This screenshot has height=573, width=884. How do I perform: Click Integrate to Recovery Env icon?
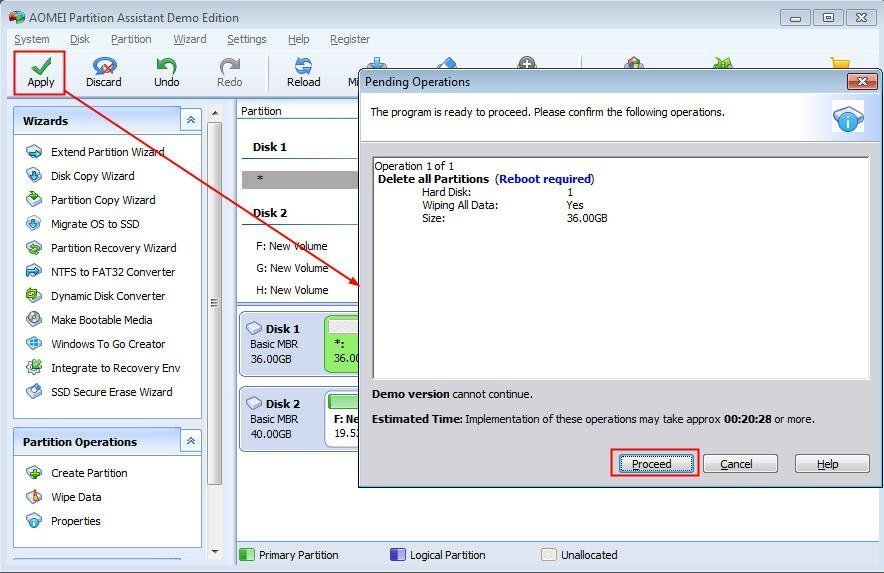point(34,367)
